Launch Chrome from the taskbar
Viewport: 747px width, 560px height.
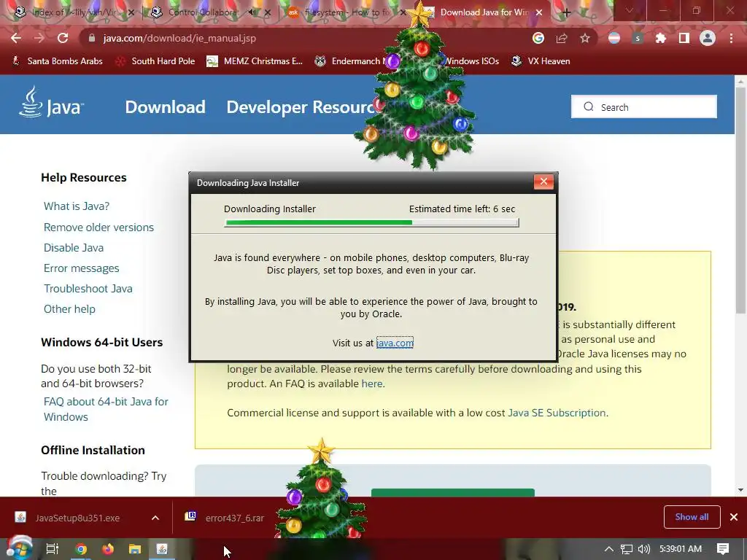point(81,549)
